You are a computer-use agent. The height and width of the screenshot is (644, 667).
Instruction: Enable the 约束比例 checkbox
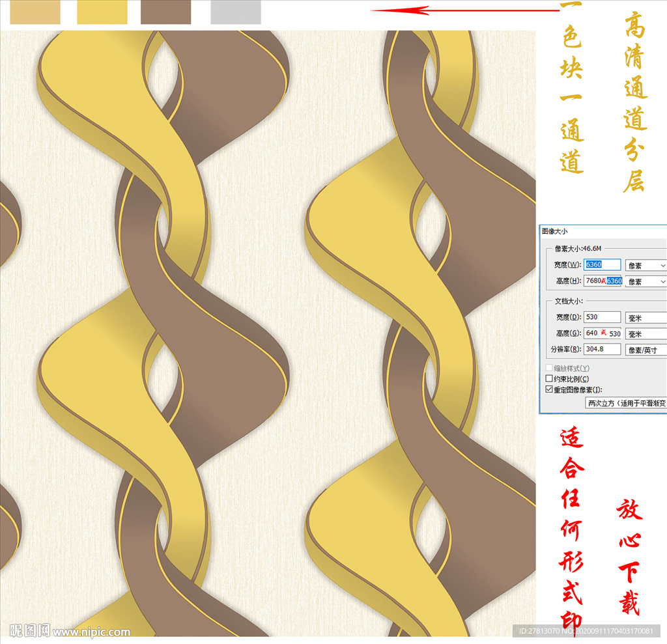[549, 378]
